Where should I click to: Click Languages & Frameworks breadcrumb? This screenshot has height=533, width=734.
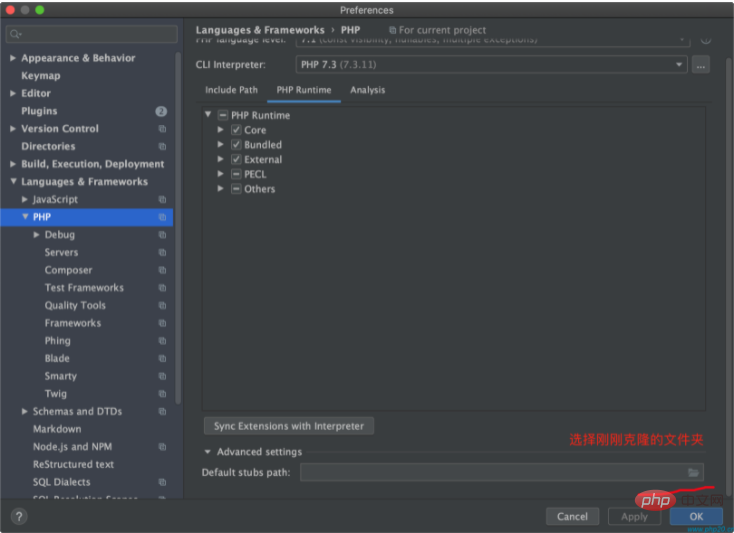260,30
